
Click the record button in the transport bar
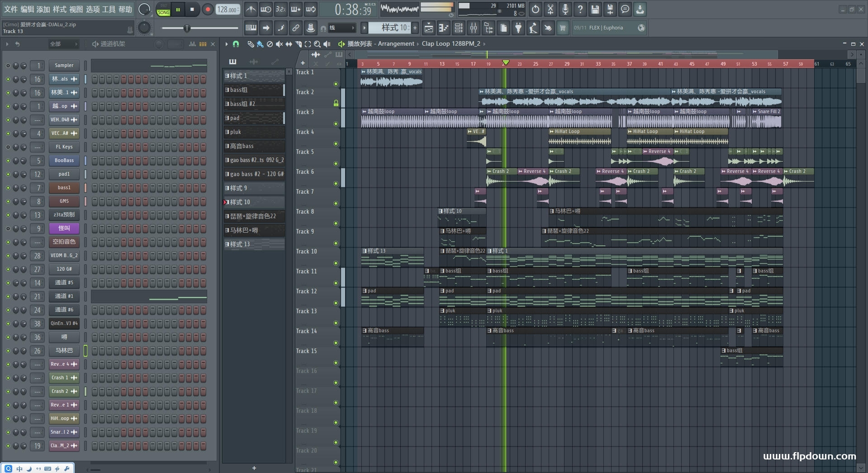click(x=208, y=10)
